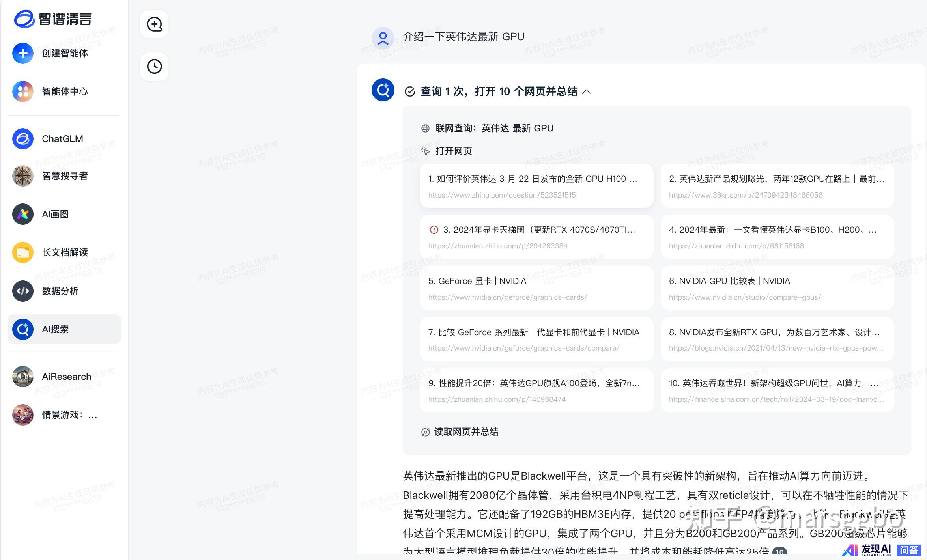The height and width of the screenshot is (560, 927).
Task: Select 长文档解读 label in sidebar
Action: [x=65, y=252]
